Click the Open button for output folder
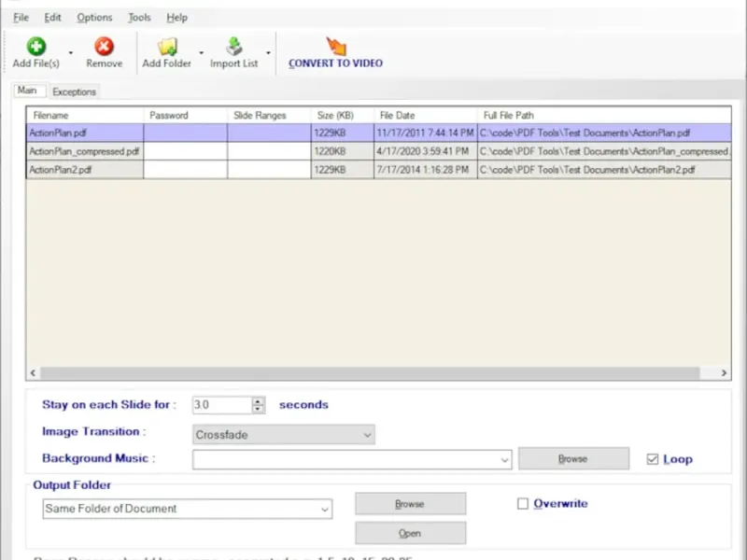 (410, 534)
